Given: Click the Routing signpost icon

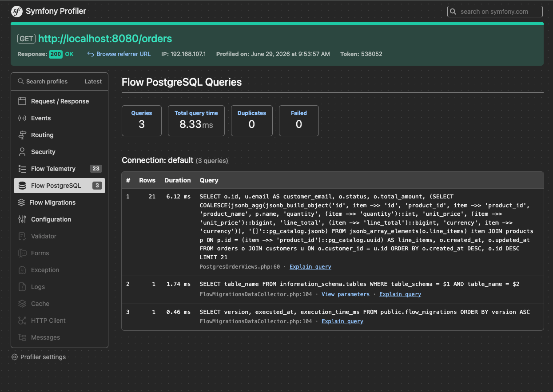Looking at the screenshot, I should [22, 135].
